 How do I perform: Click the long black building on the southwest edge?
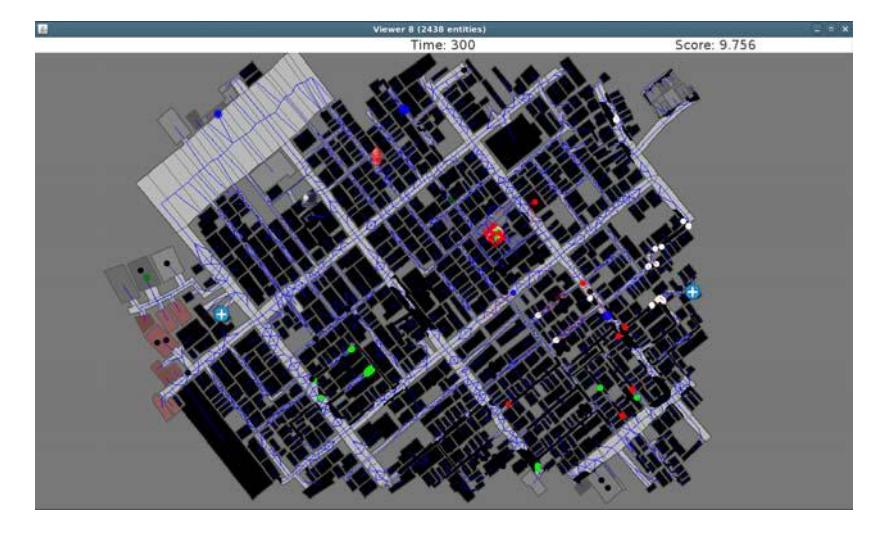tap(227, 439)
